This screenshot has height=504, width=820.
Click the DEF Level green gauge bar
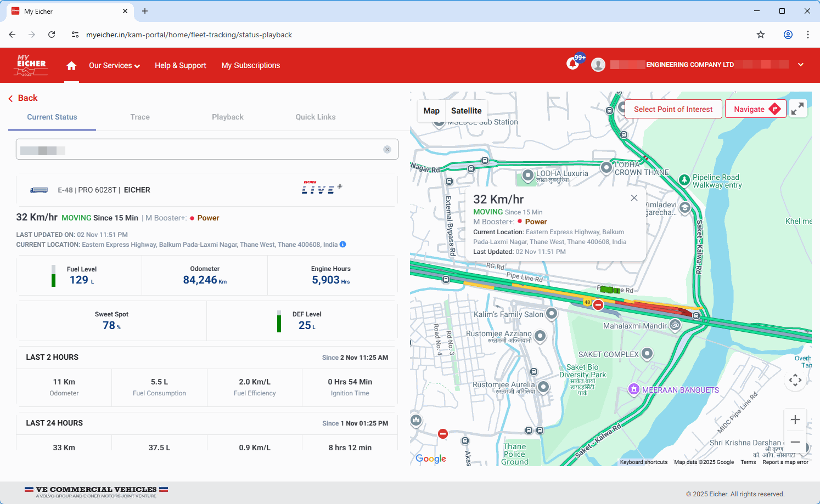[x=279, y=324]
